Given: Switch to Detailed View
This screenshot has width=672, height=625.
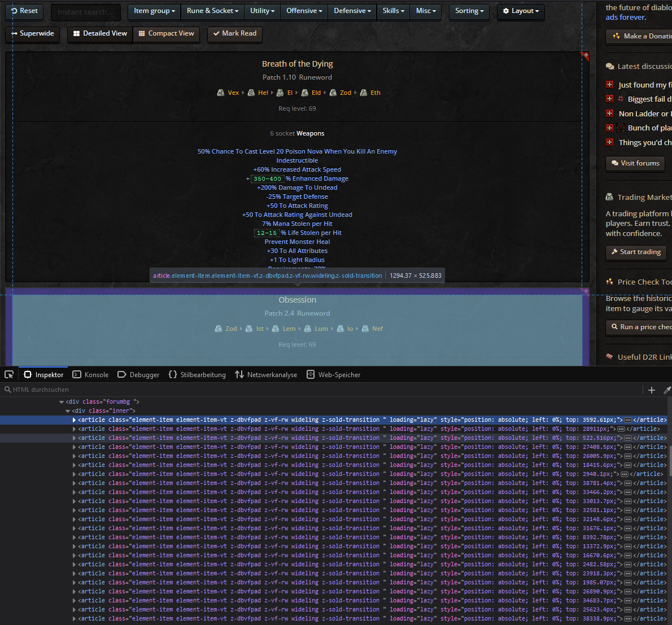Looking at the screenshot, I should click(100, 34).
